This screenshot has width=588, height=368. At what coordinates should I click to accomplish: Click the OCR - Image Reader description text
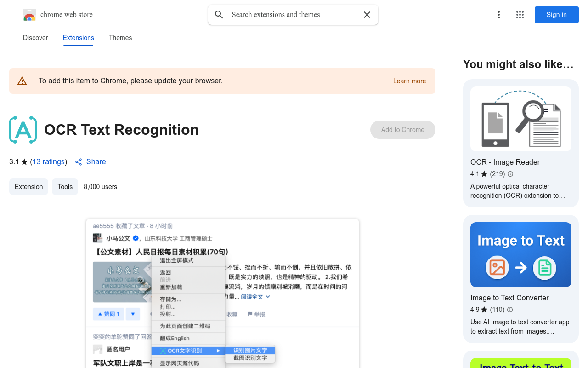(518, 191)
